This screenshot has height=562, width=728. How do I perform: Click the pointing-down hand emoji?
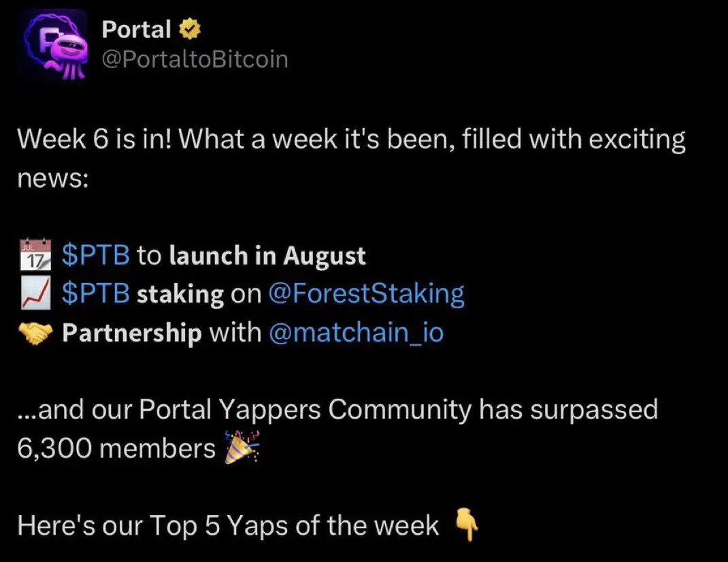click(466, 524)
